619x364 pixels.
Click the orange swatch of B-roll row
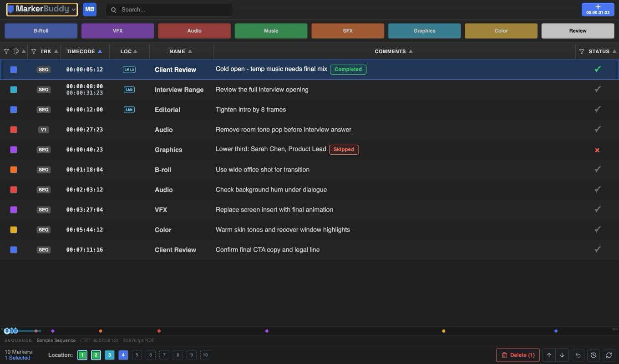[14, 170]
